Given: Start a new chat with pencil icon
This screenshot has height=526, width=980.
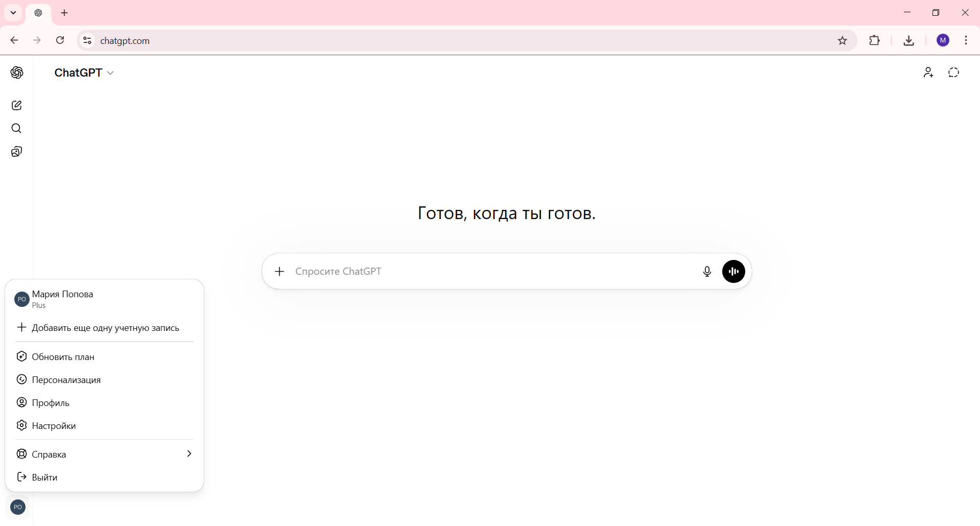Looking at the screenshot, I should 17,105.
